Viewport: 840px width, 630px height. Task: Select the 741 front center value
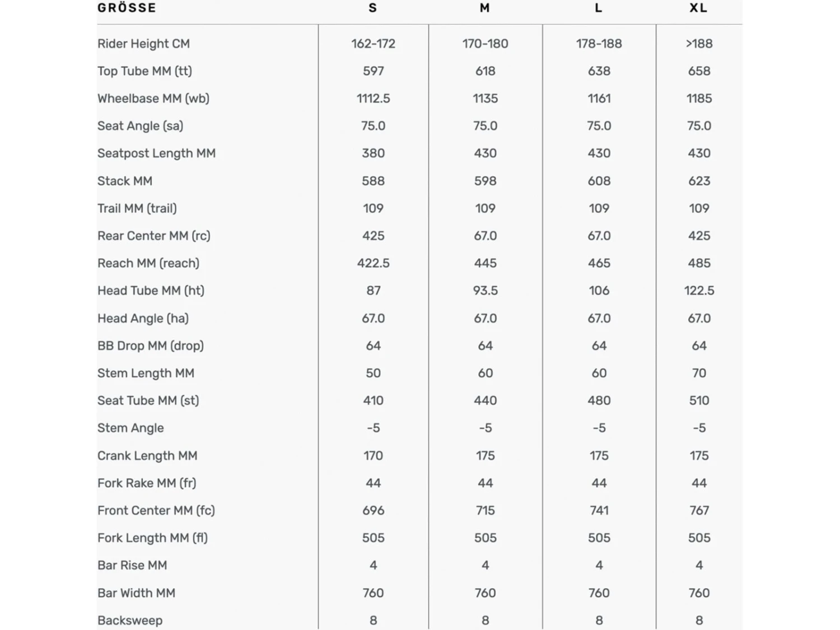click(x=599, y=510)
